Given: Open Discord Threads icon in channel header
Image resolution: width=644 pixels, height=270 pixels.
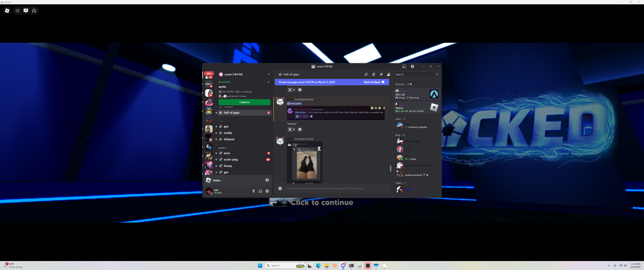Looking at the screenshot, I should 366,74.
